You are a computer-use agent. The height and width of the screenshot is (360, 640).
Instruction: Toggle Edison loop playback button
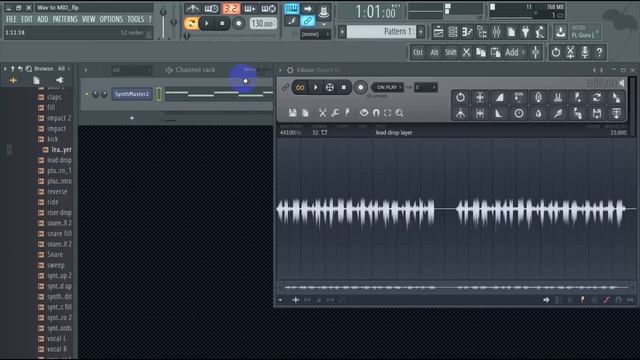pos(300,88)
